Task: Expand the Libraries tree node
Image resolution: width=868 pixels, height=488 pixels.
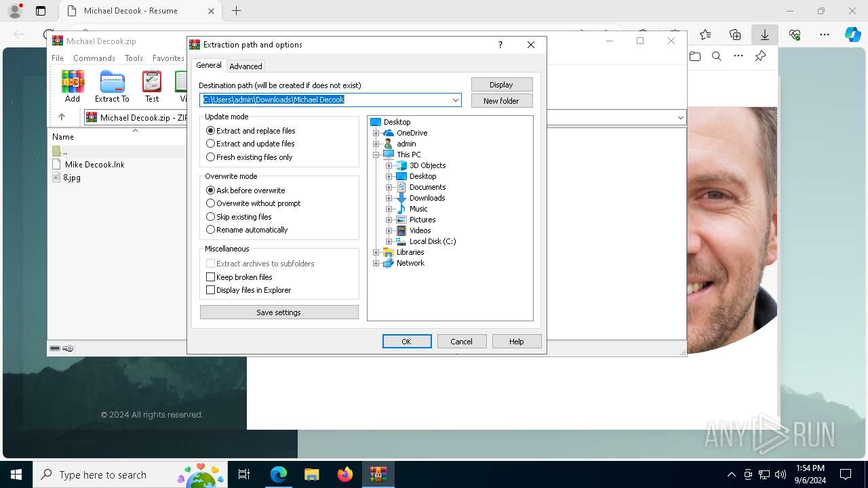Action: pyautogui.click(x=376, y=252)
